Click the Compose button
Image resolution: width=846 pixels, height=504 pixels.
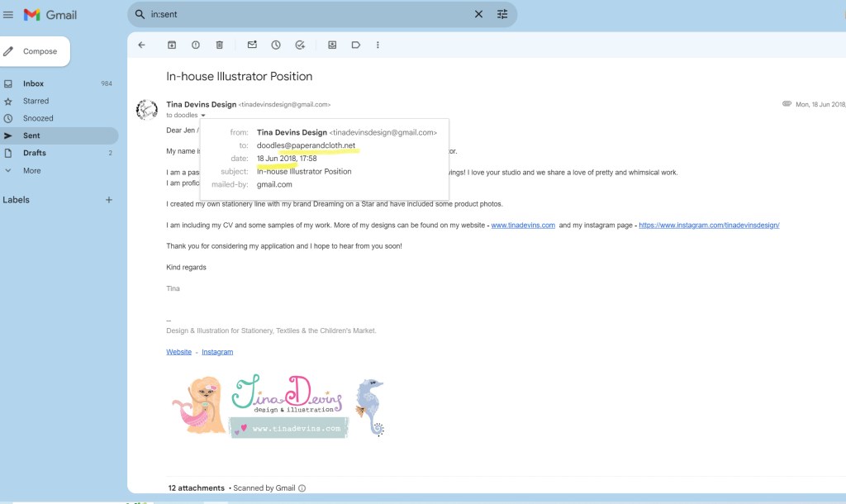[x=35, y=51]
